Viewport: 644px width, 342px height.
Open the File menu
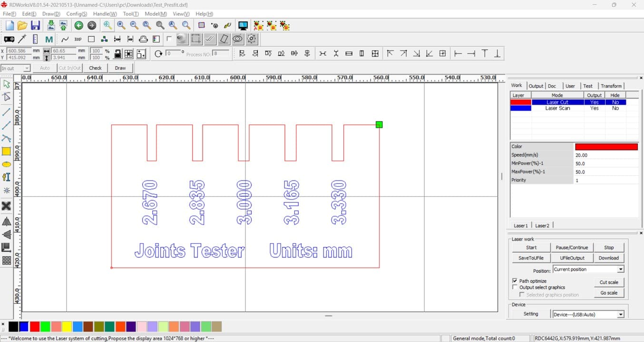click(x=10, y=14)
